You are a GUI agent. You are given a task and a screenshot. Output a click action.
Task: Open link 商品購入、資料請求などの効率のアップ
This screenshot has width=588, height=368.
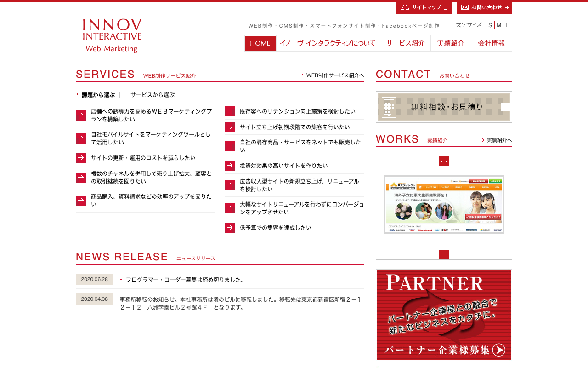point(152,200)
